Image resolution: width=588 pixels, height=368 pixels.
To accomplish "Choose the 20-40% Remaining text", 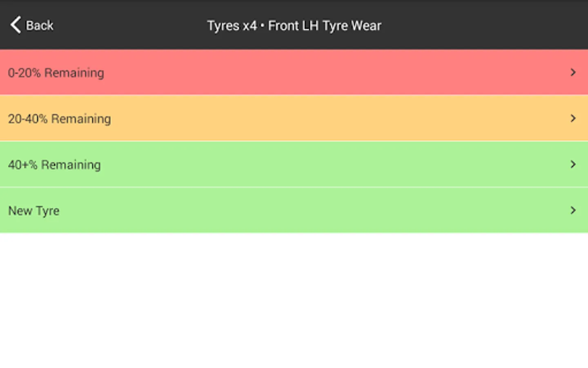I will (x=60, y=119).
